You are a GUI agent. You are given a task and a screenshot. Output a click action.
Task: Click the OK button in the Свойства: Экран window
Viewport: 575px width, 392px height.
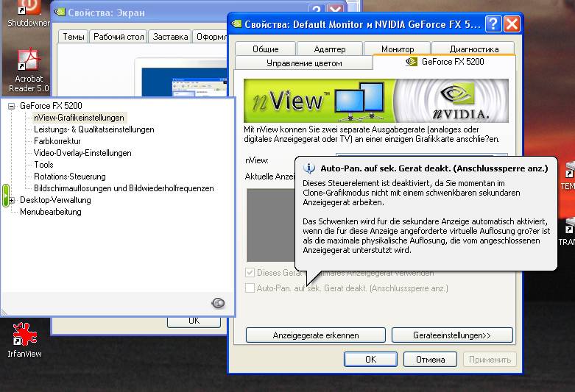[x=194, y=321]
